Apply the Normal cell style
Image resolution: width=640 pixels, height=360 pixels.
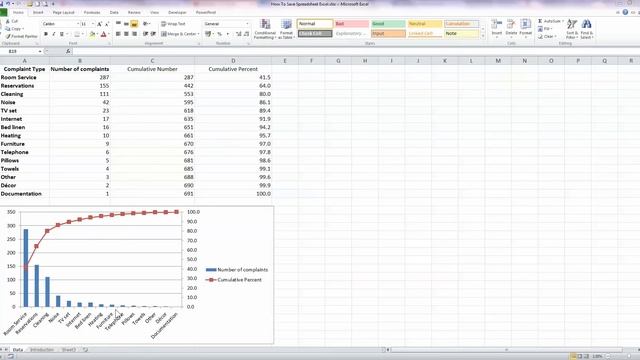pos(315,24)
